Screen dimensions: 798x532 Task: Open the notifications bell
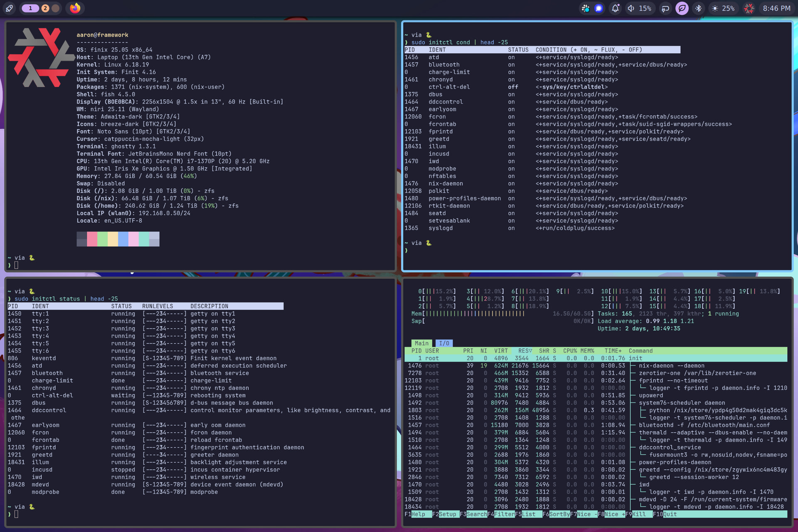[615, 8]
